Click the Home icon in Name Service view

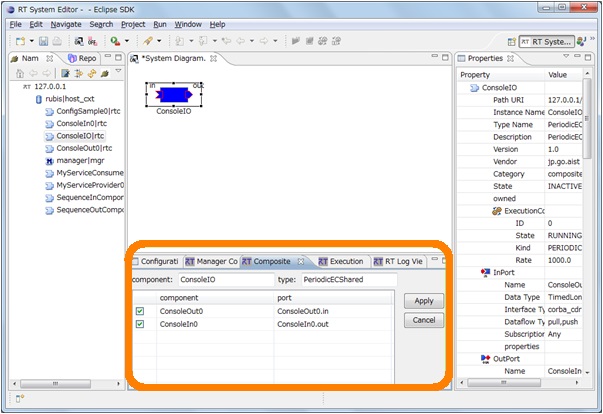click(20, 73)
